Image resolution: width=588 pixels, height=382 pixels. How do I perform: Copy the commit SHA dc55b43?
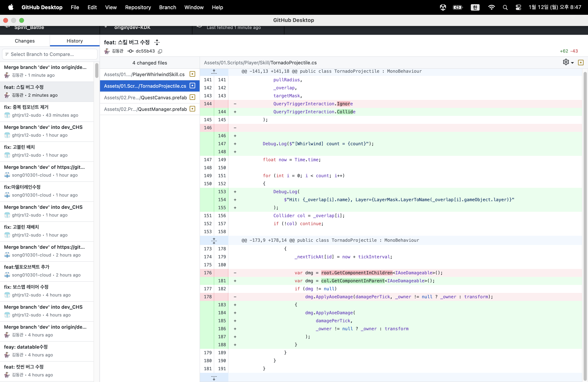160,51
